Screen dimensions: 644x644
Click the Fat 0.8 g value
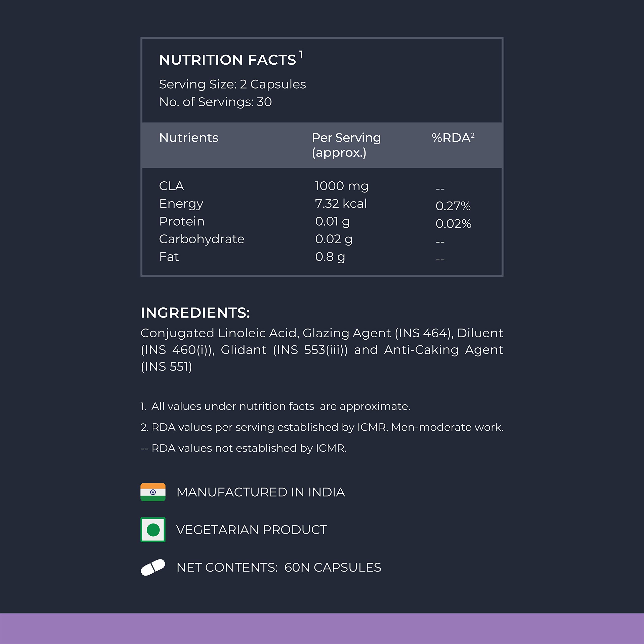pyautogui.click(x=330, y=257)
